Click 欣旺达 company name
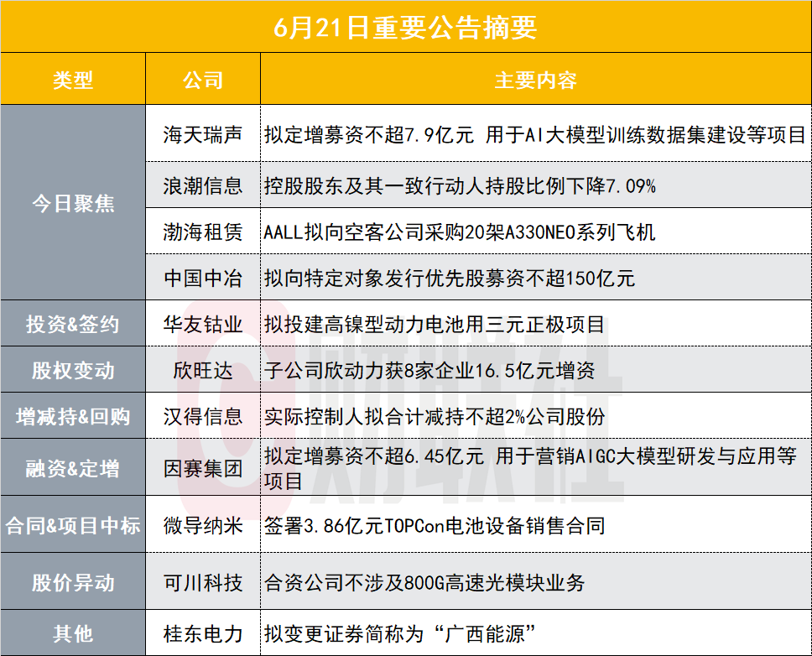 click(x=203, y=370)
